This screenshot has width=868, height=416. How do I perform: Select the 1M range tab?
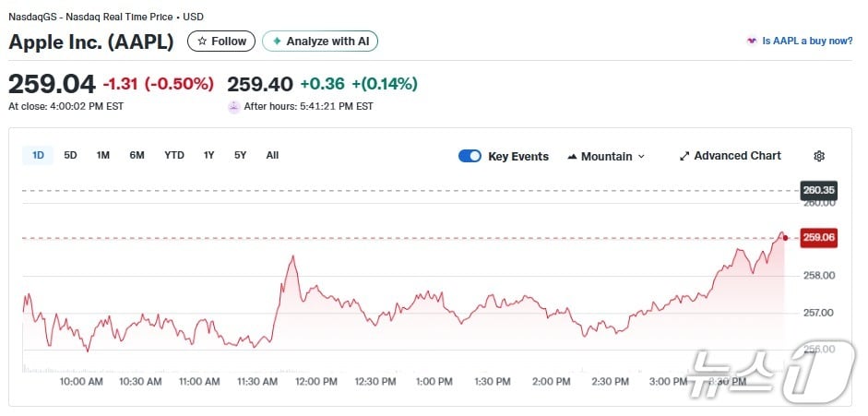(103, 155)
